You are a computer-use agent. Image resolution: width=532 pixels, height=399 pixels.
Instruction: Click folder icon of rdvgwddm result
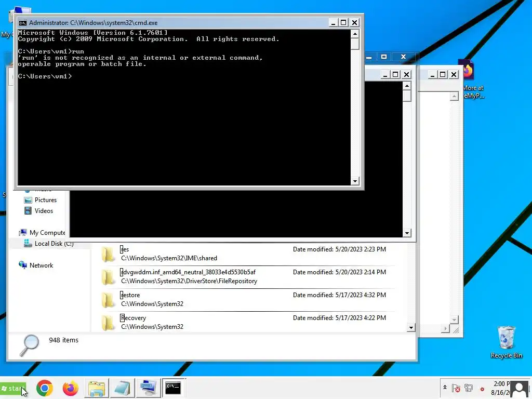click(x=108, y=277)
